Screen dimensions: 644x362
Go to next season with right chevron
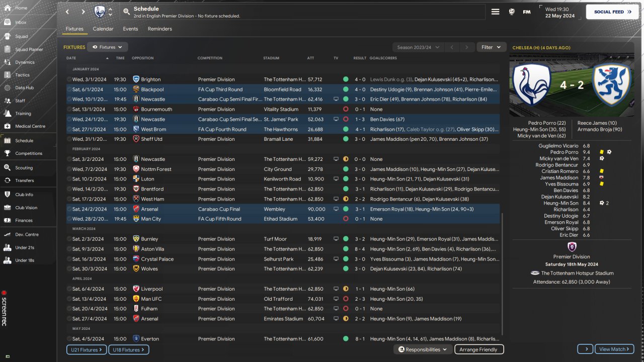tap(467, 47)
